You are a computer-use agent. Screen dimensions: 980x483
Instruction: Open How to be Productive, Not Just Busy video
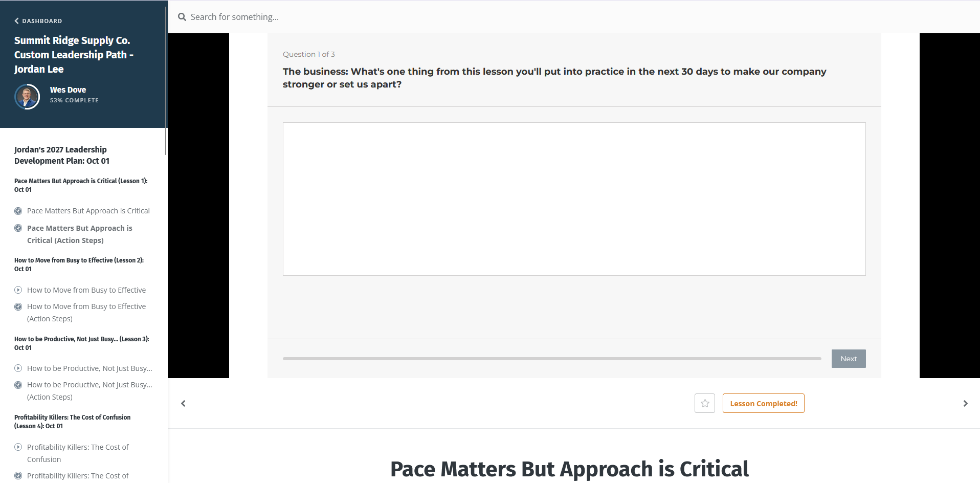coord(90,368)
